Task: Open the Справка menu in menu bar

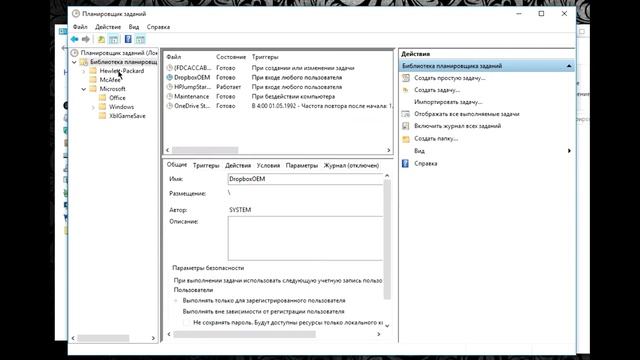Action: (x=158, y=27)
